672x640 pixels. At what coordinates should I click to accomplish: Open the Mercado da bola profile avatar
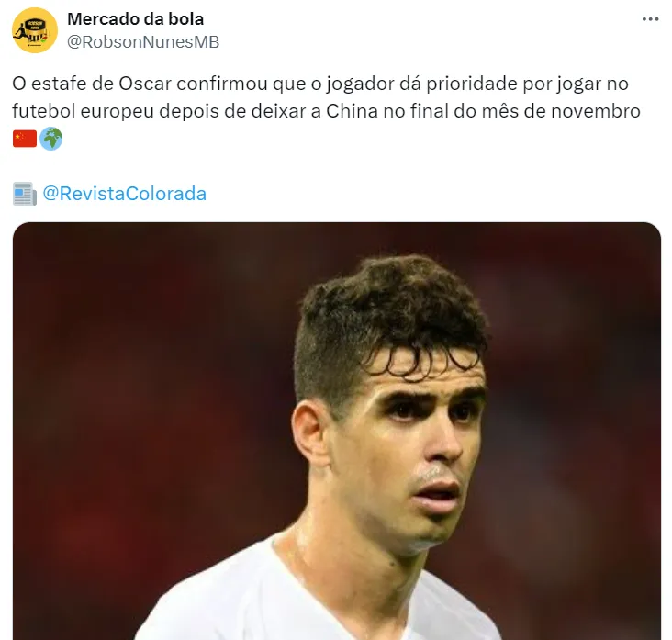[x=35, y=30]
